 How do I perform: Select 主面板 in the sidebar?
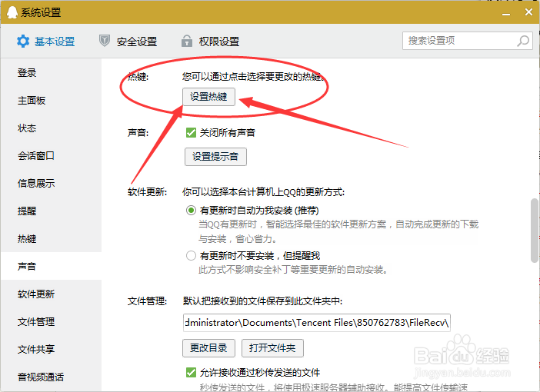(51, 101)
